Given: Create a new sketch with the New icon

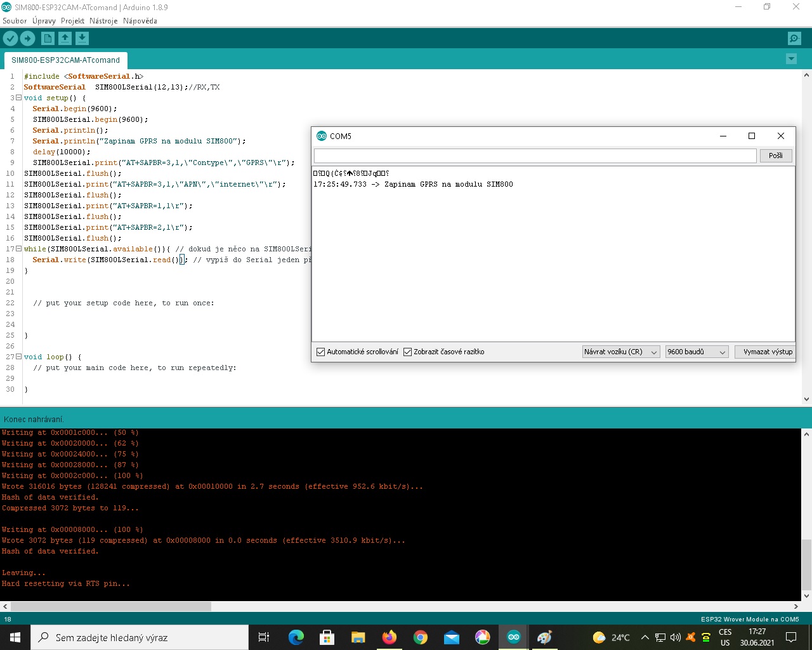Looking at the screenshot, I should point(48,39).
